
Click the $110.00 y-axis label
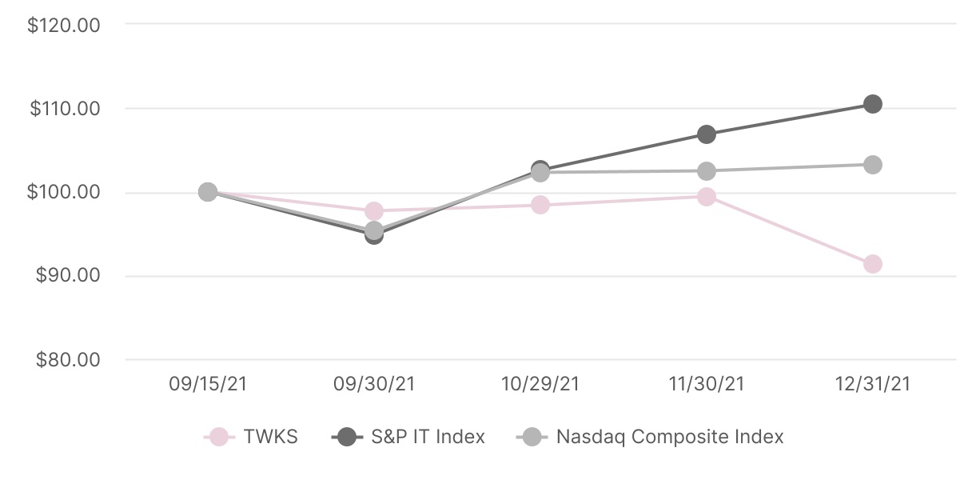[64, 108]
